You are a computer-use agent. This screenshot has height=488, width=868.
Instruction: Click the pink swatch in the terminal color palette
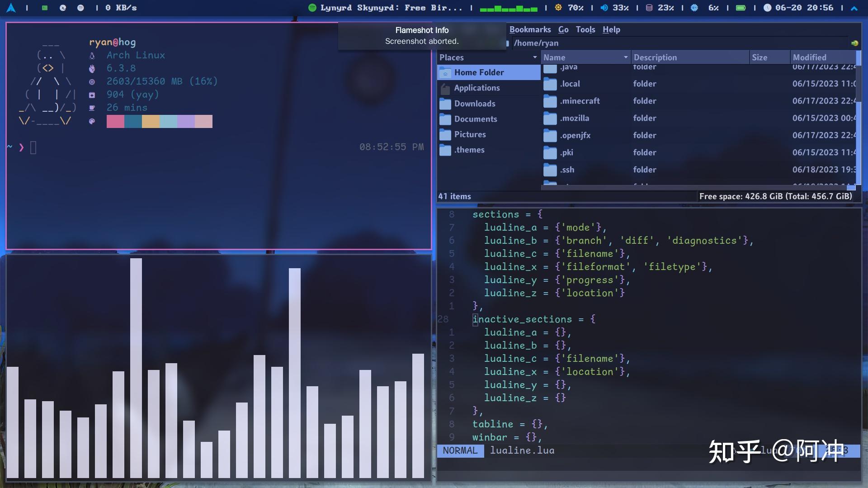(x=115, y=121)
